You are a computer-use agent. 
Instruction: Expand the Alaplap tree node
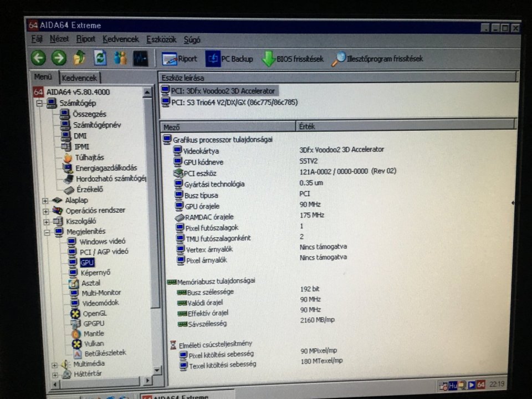(x=45, y=201)
